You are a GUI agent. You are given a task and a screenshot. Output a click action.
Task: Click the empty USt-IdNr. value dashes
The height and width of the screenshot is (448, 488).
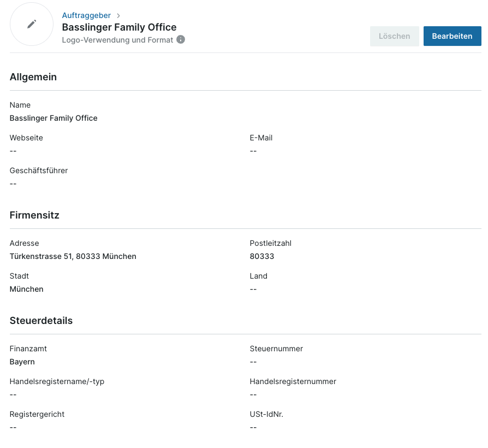253,427
